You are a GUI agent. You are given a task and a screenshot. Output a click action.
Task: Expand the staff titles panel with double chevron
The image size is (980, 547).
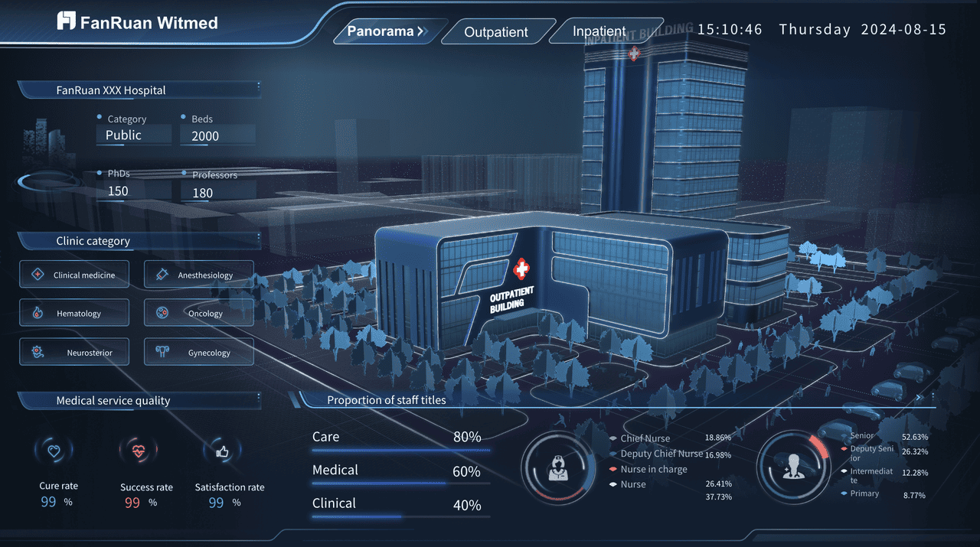pyautogui.click(x=920, y=398)
